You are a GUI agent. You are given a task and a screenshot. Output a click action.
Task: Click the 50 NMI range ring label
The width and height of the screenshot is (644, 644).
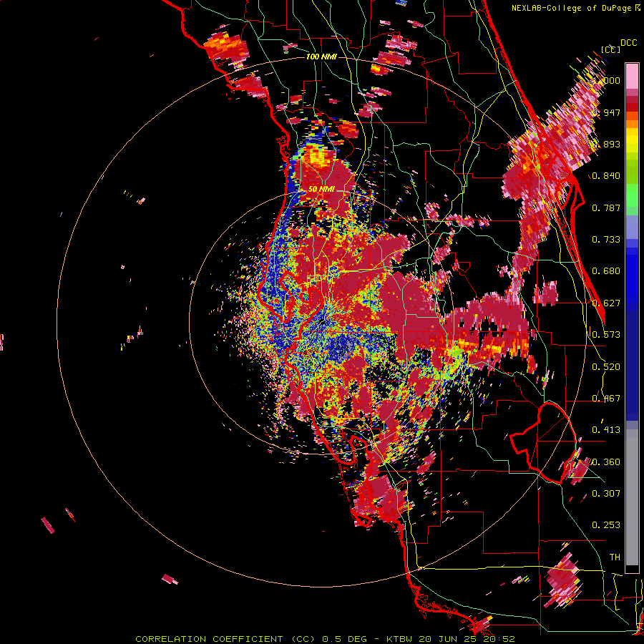(x=321, y=190)
